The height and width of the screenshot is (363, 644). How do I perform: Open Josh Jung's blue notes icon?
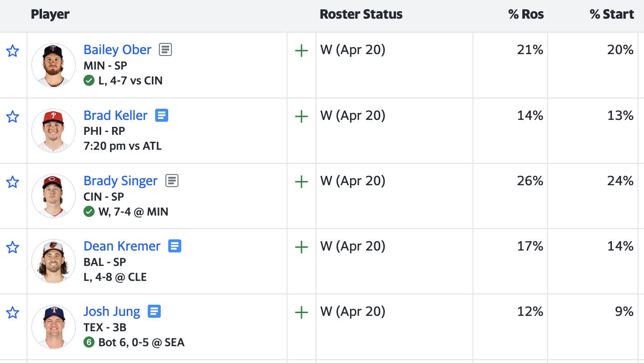[x=154, y=311]
